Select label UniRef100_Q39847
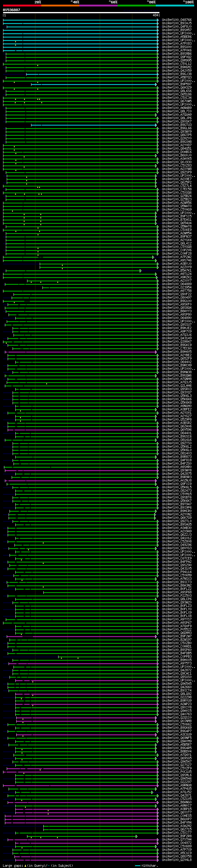This screenshot has height=868, width=197. (x=177, y=342)
